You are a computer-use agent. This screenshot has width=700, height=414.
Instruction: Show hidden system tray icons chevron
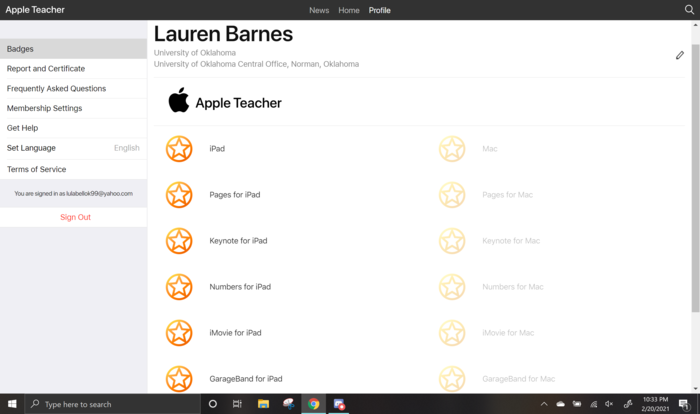(x=544, y=404)
